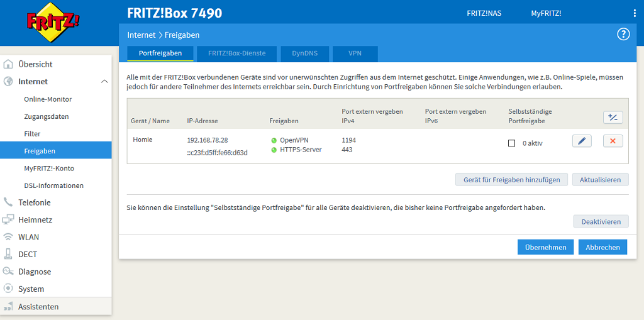Click the IP-Adresse column header
Screen dimensions: 644x320
tap(203, 121)
